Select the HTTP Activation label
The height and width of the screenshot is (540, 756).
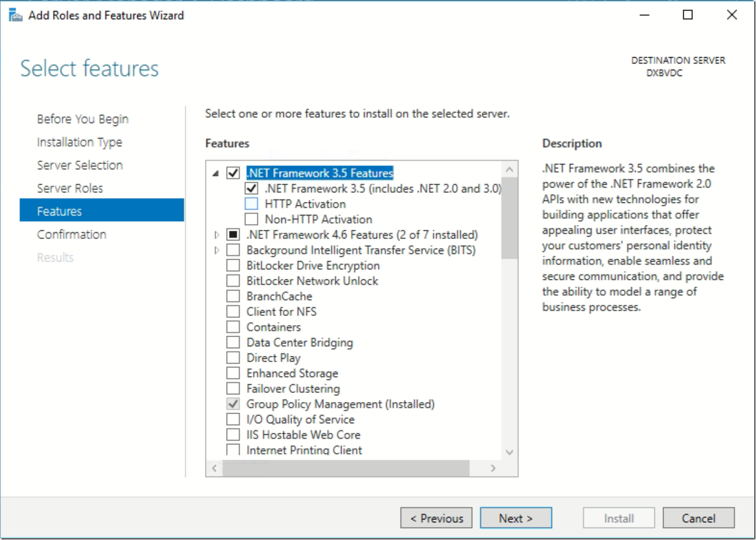tap(305, 204)
